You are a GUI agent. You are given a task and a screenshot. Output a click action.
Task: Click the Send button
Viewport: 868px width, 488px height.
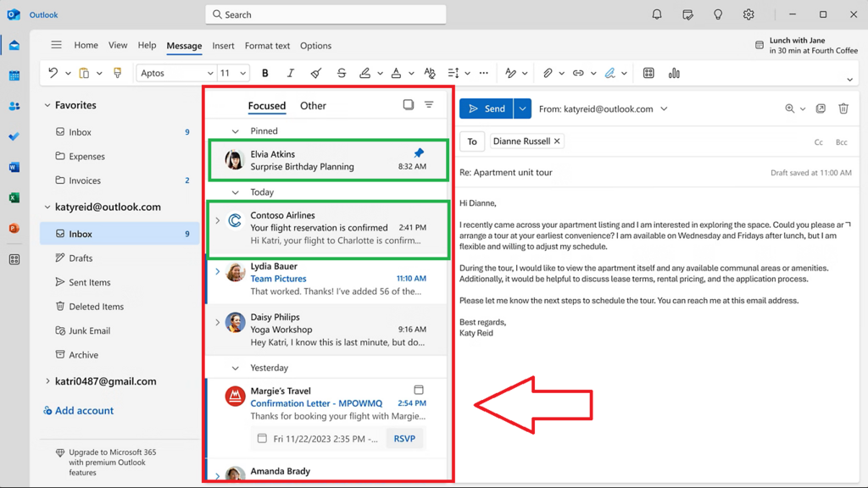[x=487, y=109]
